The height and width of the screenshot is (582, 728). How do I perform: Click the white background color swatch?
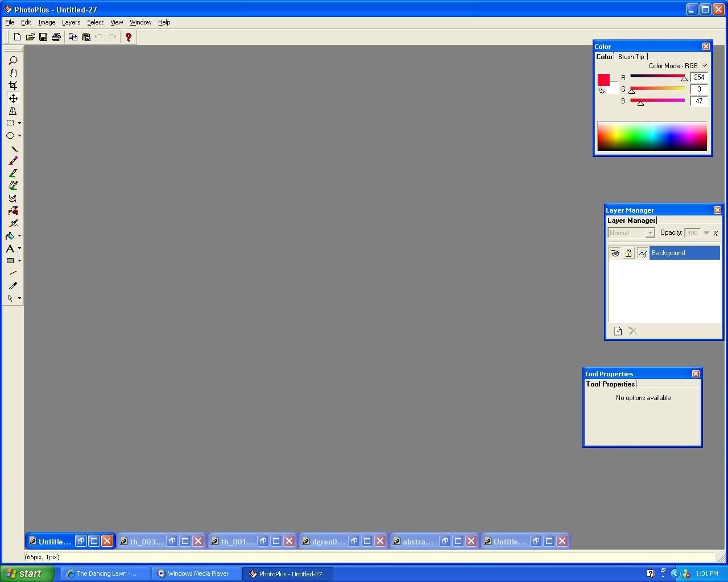613,89
